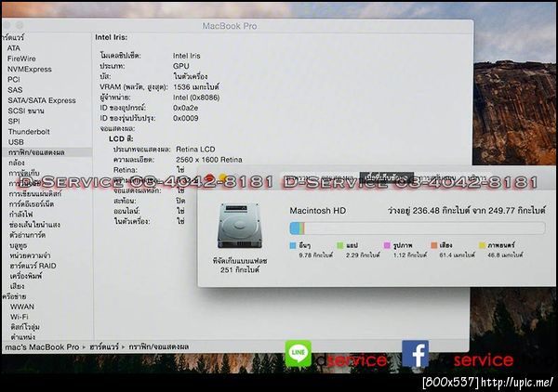Select กราฟิก/จอแสดงผล in the sidebar
Image resolution: width=558 pixels, height=392 pixels.
click(x=36, y=152)
